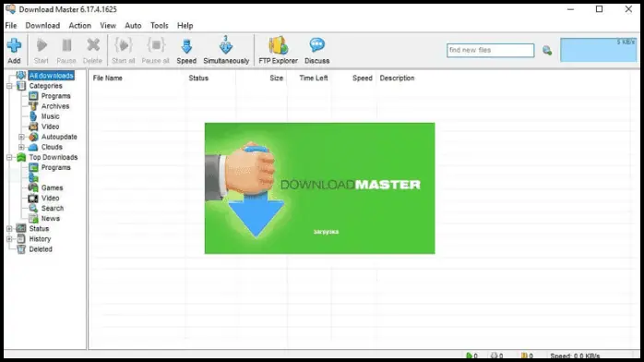Click the yellow paused count status icon
This screenshot has width=644, height=362.
point(524,356)
